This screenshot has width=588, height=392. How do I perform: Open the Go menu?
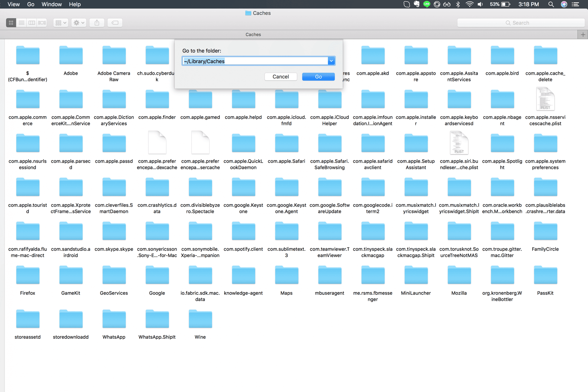point(31,4)
